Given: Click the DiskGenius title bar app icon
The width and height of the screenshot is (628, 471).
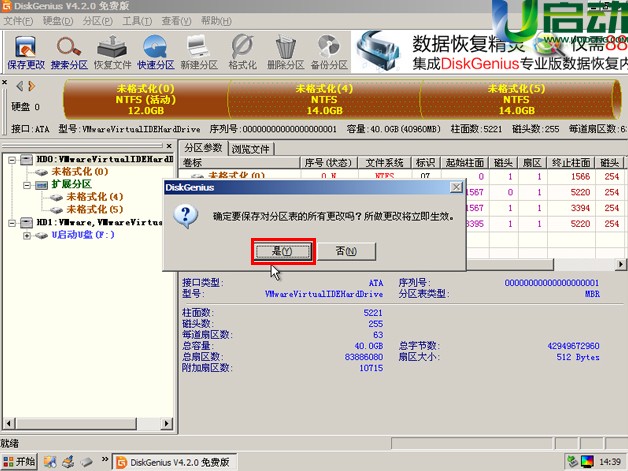Looking at the screenshot, I should [6, 6].
